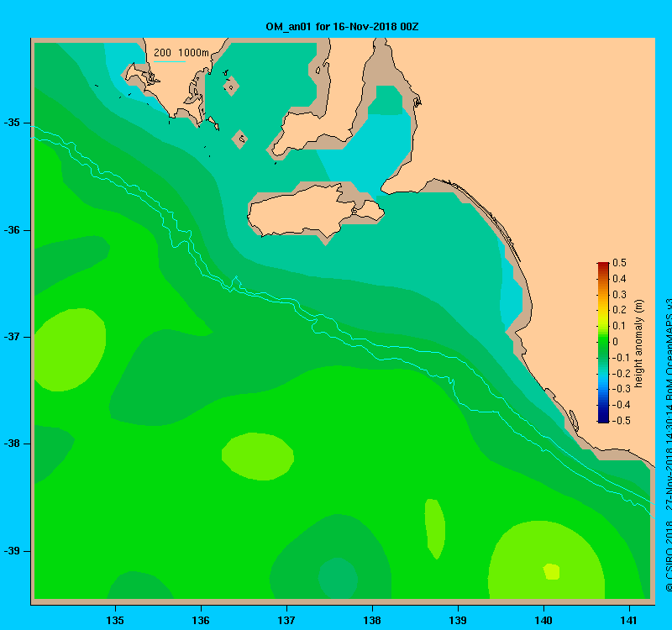This screenshot has width=672, height=630.
Task: Click the "height anomaly (m)" axis label
Action: [x=638, y=344]
